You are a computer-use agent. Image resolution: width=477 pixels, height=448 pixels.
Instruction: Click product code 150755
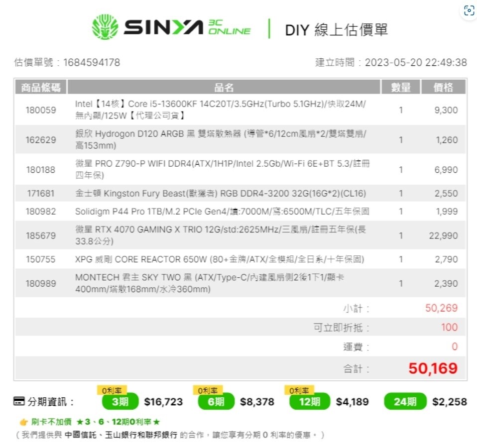click(41, 259)
